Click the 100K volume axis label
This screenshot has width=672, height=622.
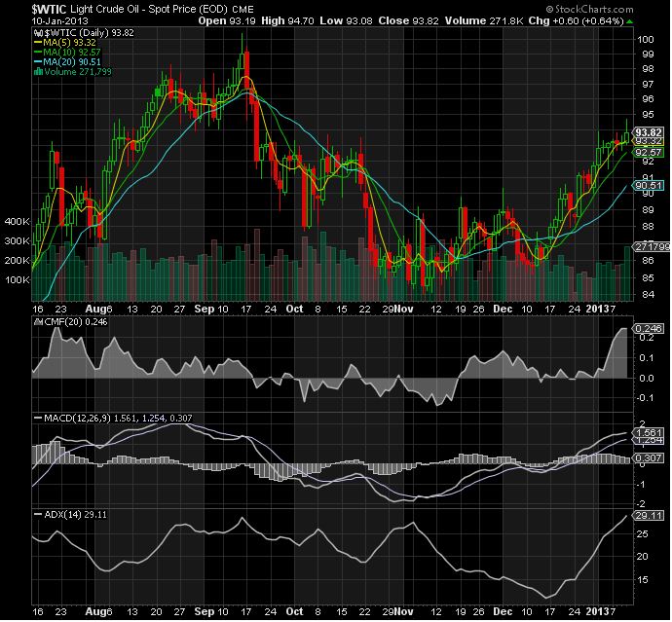coord(18,279)
